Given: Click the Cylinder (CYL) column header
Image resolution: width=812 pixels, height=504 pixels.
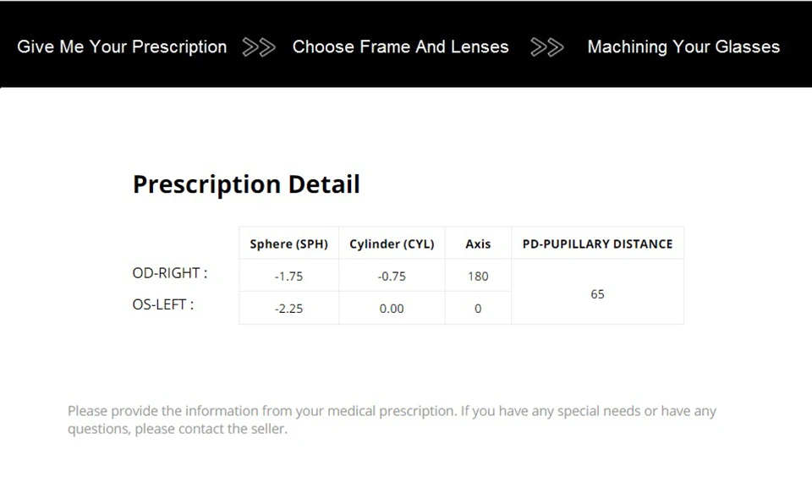Looking at the screenshot, I should pyautogui.click(x=392, y=244).
